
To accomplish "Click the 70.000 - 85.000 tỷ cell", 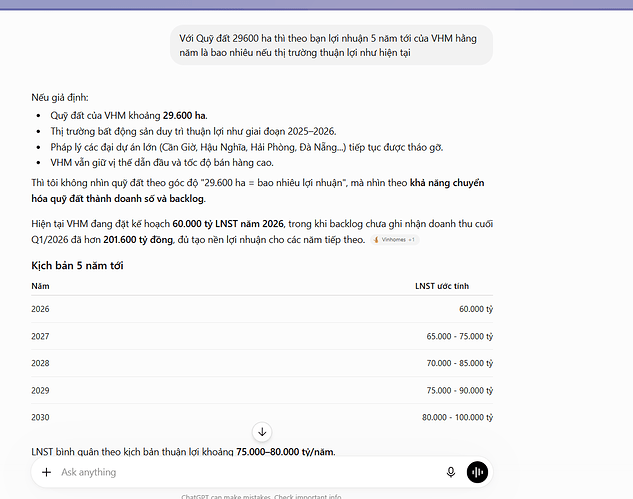I will (x=460, y=363).
